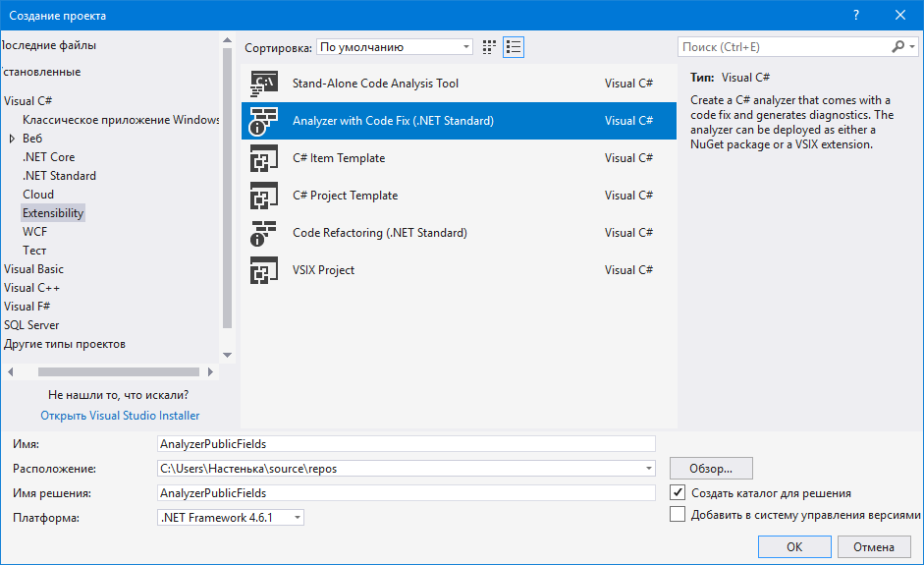The height and width of the screenshot is (565, 924).
Task: Open the Сортировка 'По умолчанию' dropdown
Action: tap(394, 47)
